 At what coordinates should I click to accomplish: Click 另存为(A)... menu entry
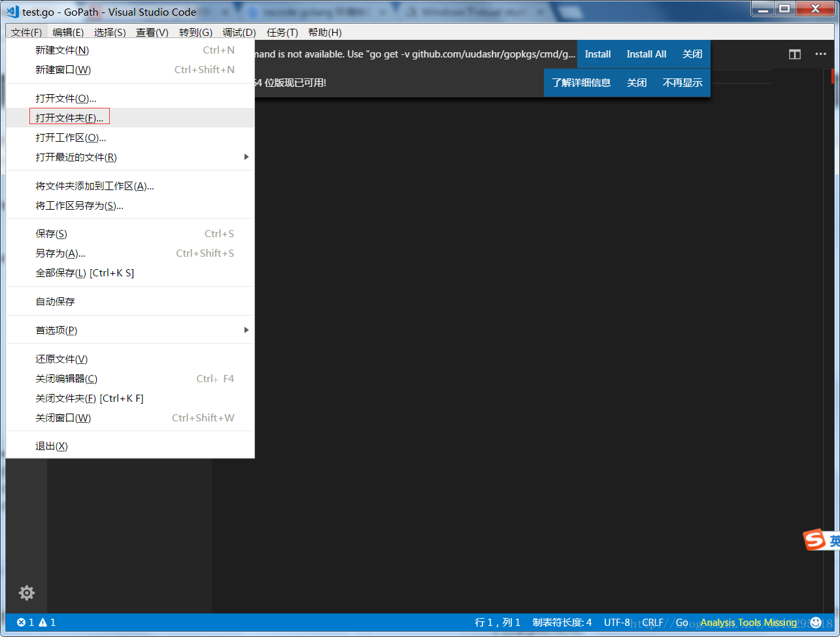(130, 253)
